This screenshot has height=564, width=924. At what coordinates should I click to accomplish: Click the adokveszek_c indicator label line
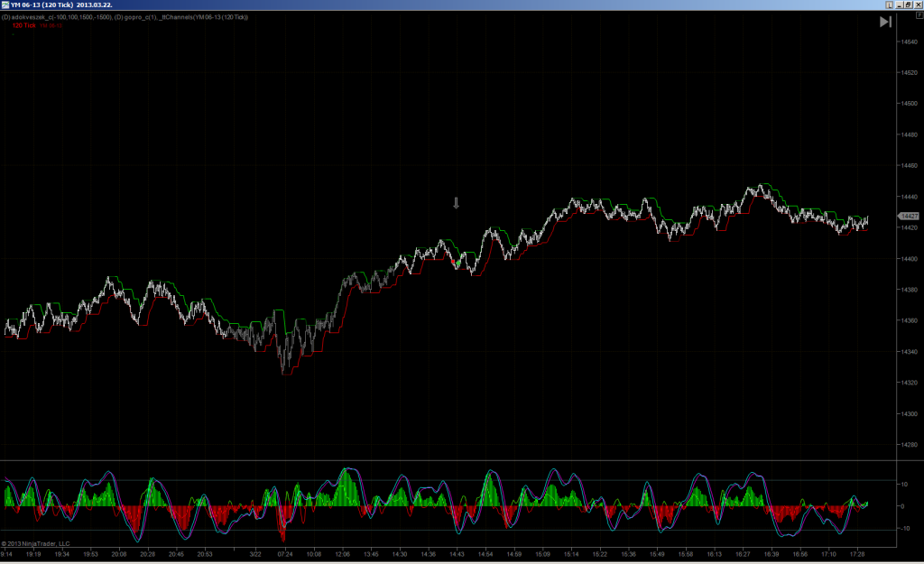pos(125,17)
